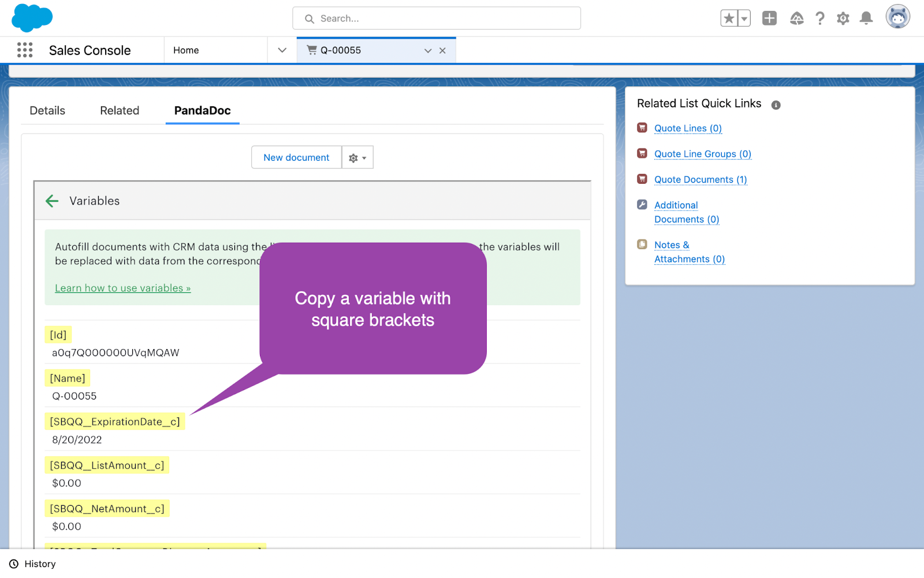Click the [Id] variable
This screenshot has height=578, width=924.
tap(58, 335)
